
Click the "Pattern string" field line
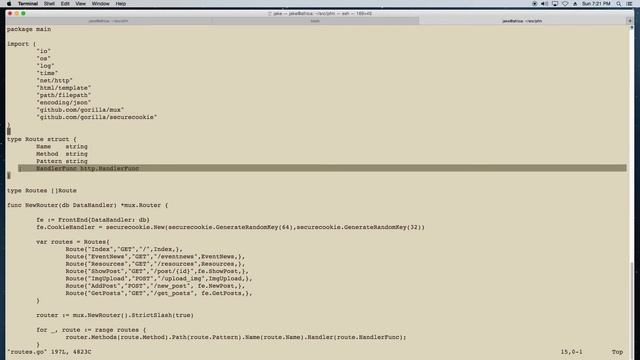click(x=62, y=162)
